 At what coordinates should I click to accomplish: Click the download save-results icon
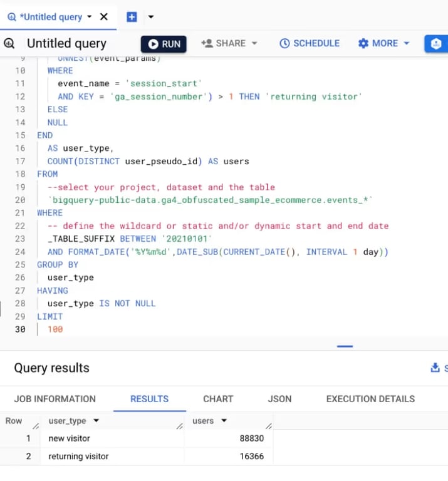435,368
